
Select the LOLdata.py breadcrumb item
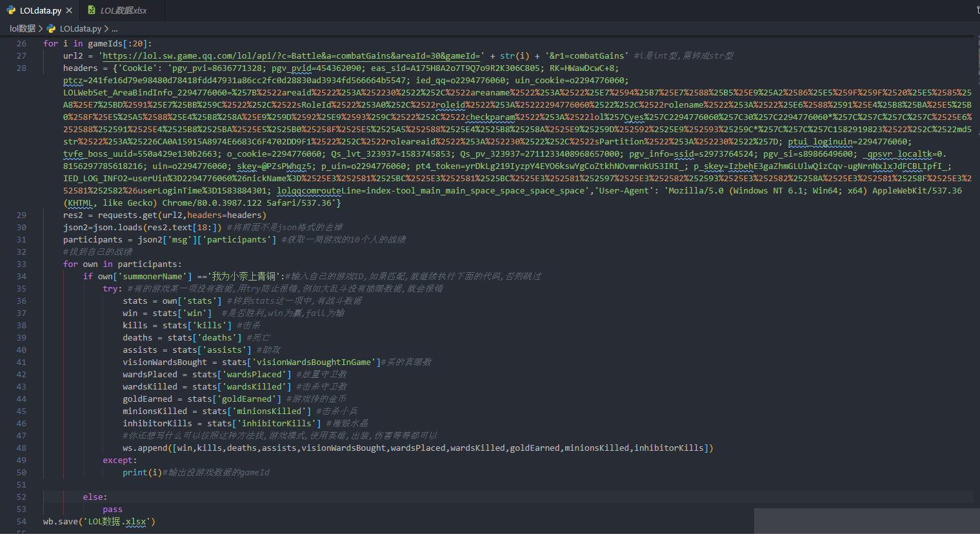click(x=81, y=28)
